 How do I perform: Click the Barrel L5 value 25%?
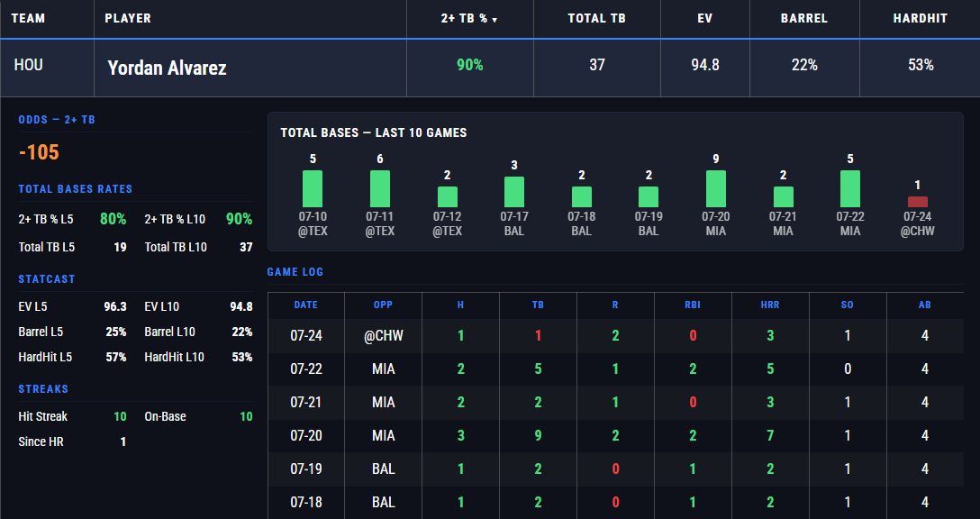116,332
